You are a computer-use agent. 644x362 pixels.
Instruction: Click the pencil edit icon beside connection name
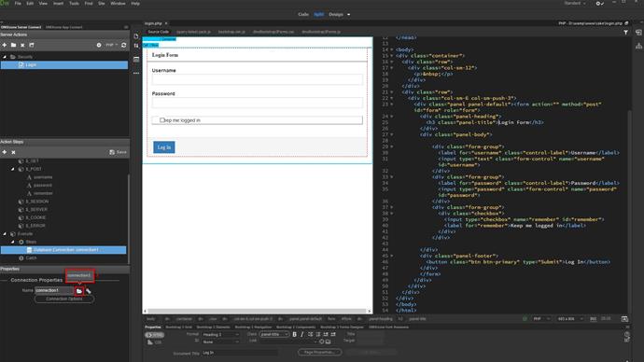click(89, 290)
